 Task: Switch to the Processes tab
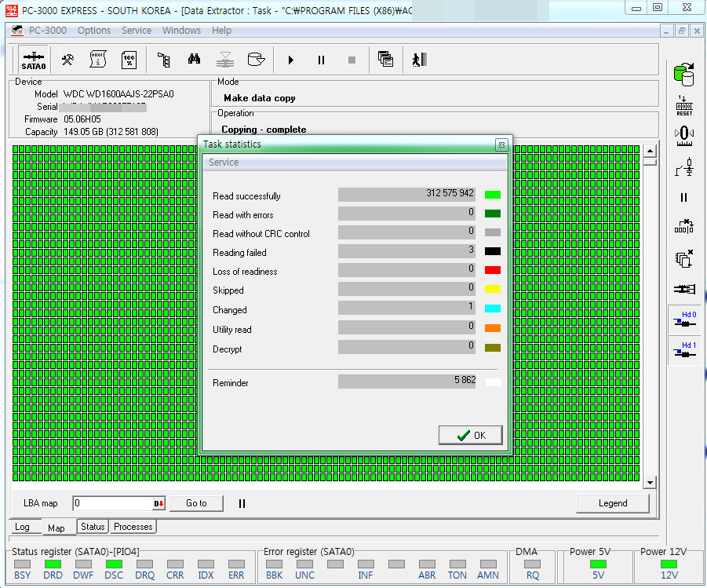pyautogui.click(x=133, y=527)
